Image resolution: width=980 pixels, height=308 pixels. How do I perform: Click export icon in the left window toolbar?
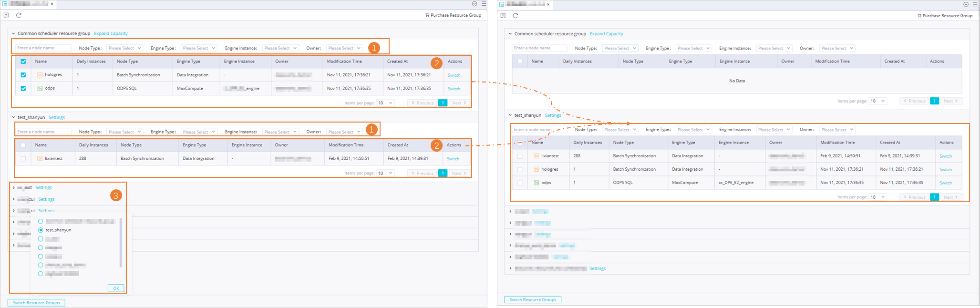pyautogui.click(x=6, y=15)
